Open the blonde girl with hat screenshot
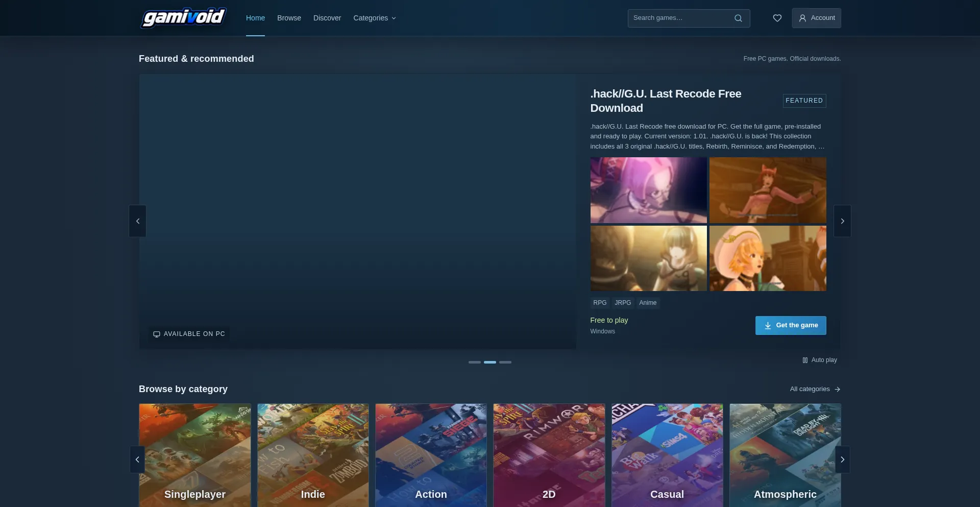This screenshot has height=507, width=980. click(768, 258)
